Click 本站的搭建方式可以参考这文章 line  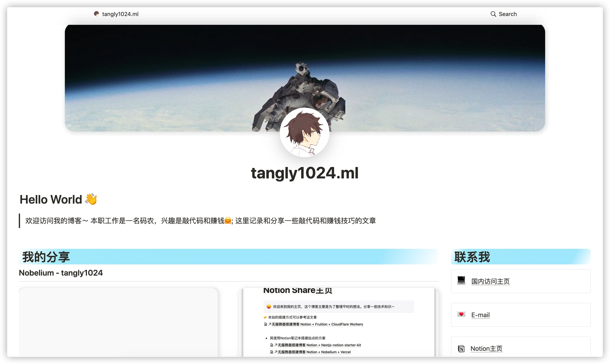click(292, 317)
